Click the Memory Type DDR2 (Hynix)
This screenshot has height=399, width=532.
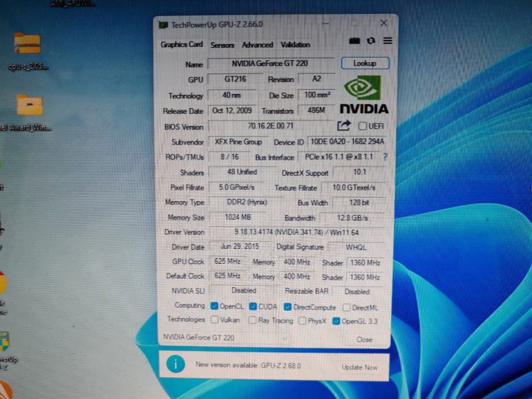(x=247, y=202)
